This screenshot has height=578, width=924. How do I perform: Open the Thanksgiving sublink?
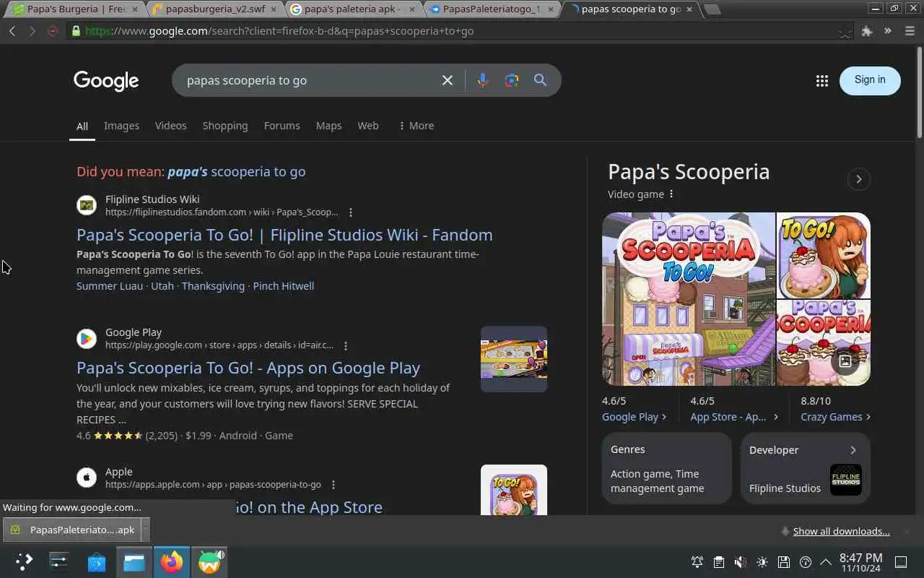[213, 286]
